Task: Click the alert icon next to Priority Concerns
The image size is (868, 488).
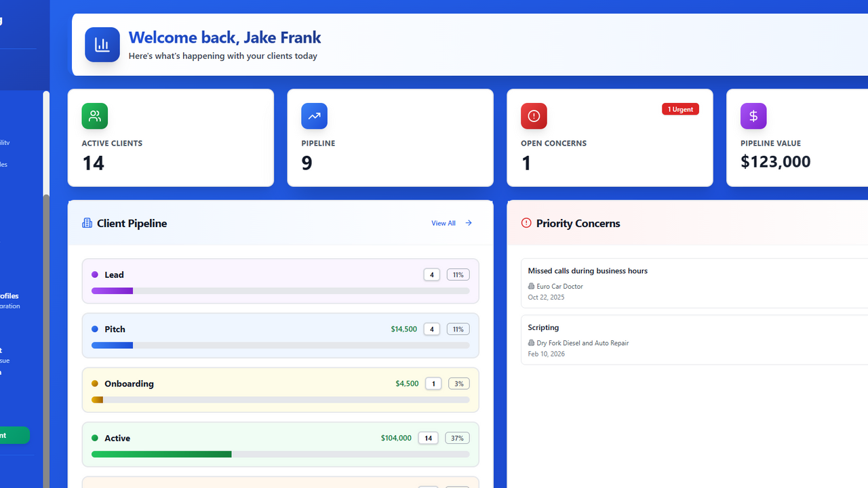Action: (526, 223)
